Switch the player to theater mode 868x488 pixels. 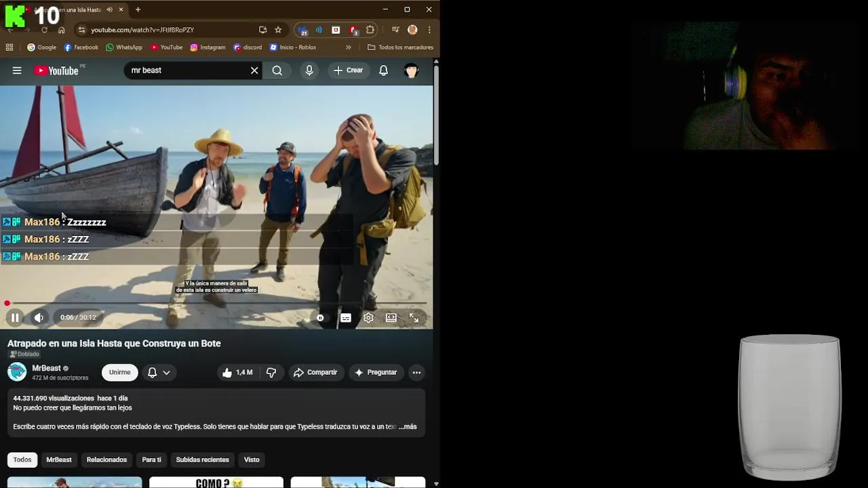pos(391,317)
